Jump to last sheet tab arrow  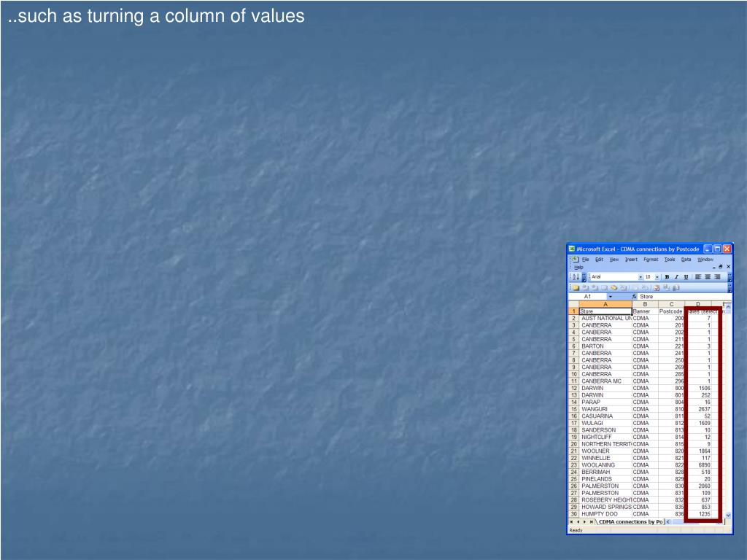tap(592, 522)
